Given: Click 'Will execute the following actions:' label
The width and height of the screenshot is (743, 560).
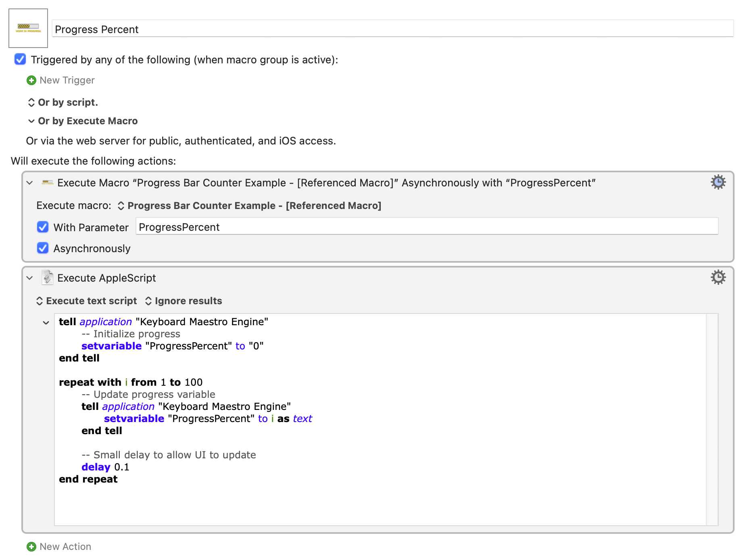Looking at the screenshot, I should [94, 161].
